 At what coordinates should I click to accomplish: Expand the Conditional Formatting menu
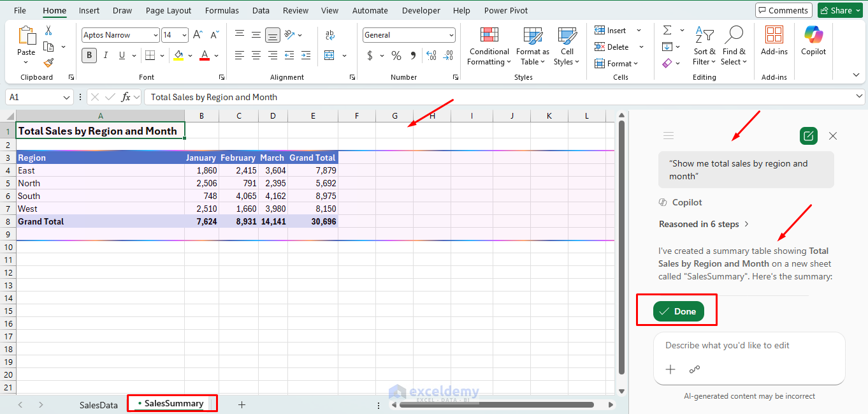click(x=489, y=46)
